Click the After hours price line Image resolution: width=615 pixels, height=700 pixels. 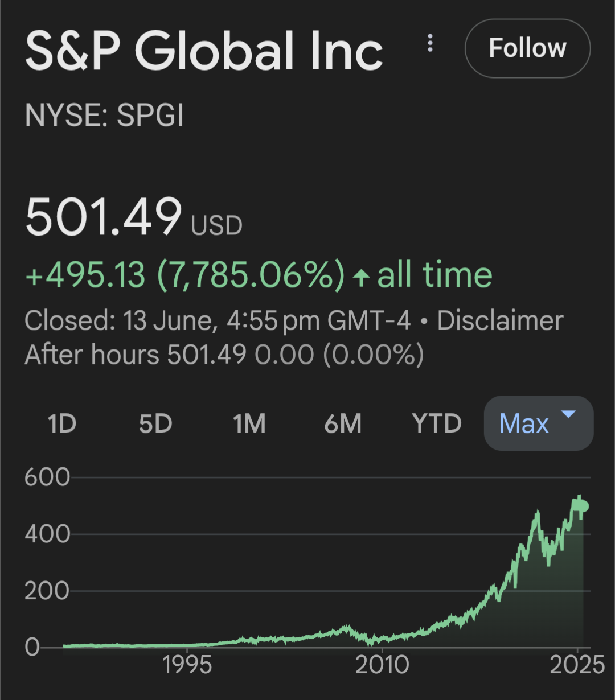[x=224, y=355]
